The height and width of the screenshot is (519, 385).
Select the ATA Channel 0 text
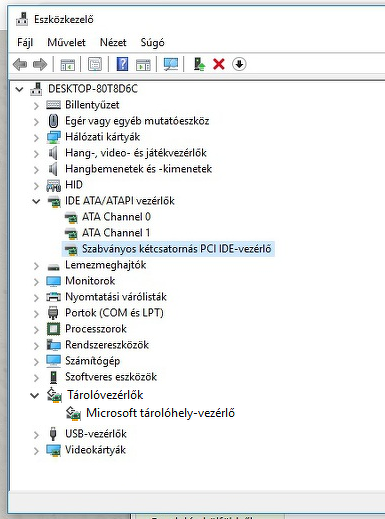tap(116, 217)
